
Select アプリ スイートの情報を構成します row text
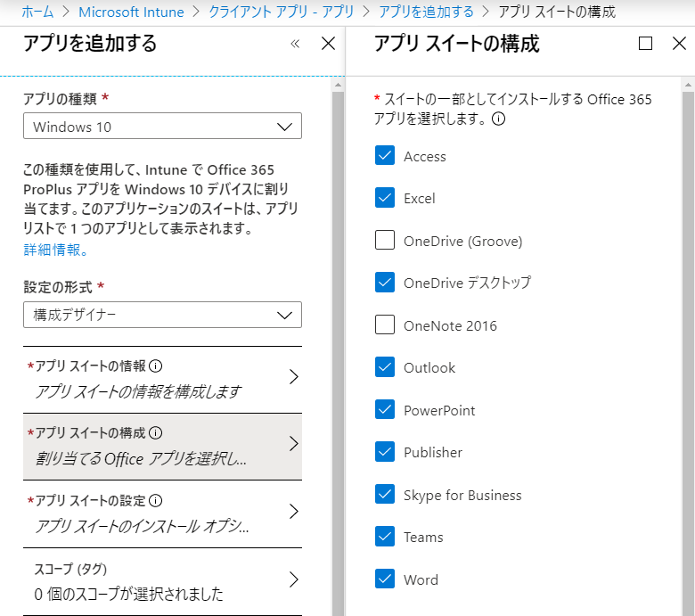pyautogui.click(x=139, y=391)
